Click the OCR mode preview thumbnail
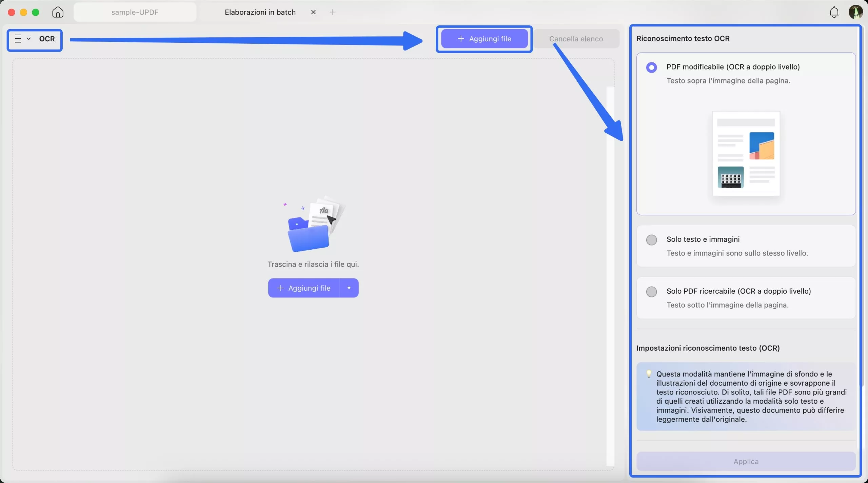868x483 pixels. pos(746,153)
